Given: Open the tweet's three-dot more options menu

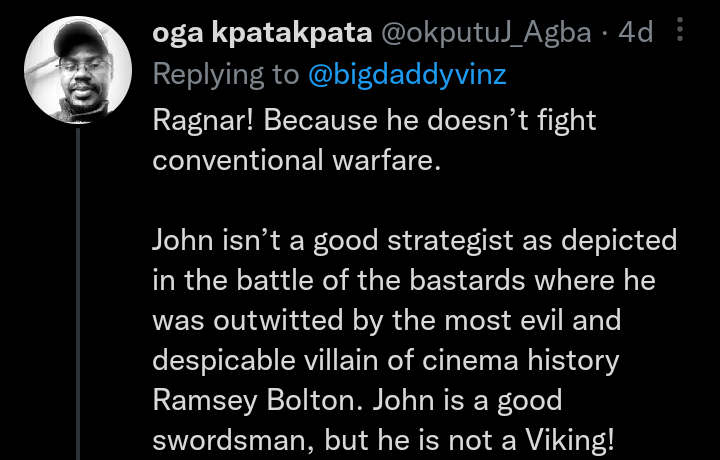Looking at the screenshot, I should pos(681,32).
